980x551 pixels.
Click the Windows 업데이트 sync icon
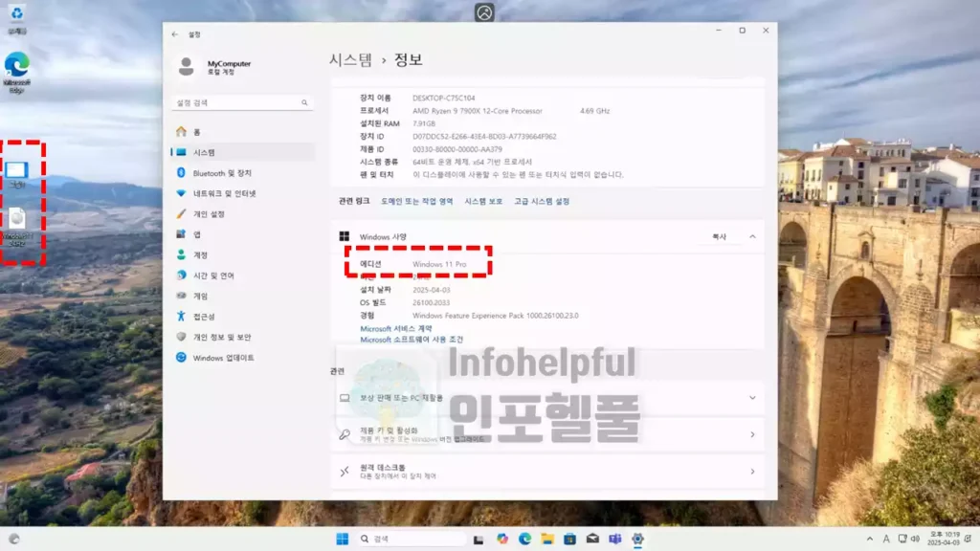[x=181, y=358]
